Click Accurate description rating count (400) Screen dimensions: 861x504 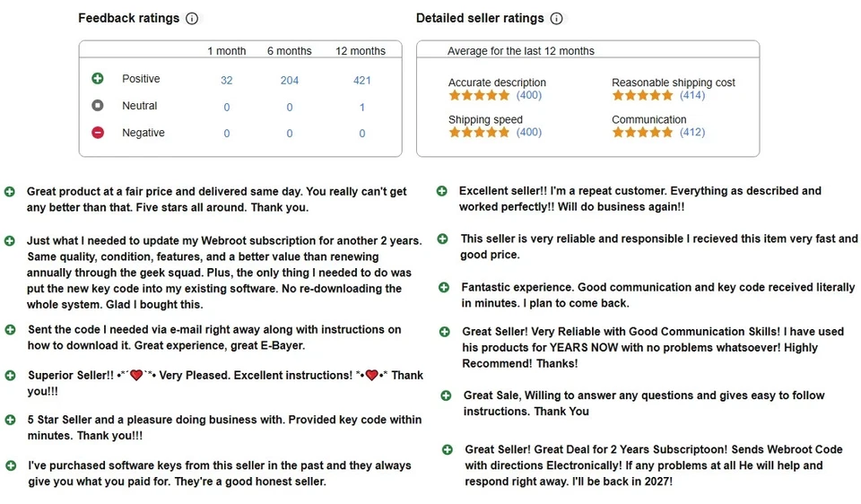coord(529,95)
